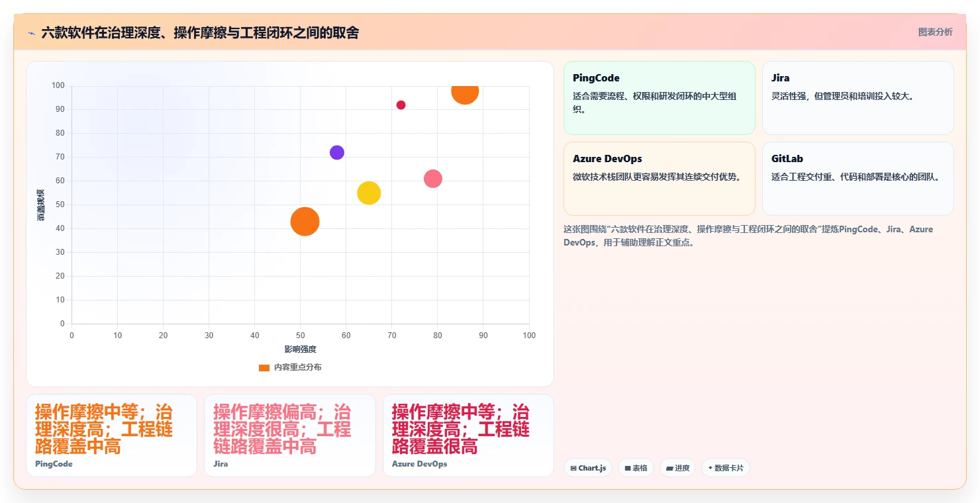Click the orange PingCode summary stat card

111,435
